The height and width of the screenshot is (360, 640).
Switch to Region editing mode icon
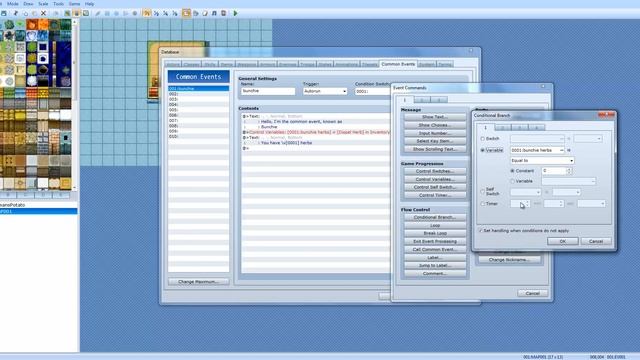86,13
